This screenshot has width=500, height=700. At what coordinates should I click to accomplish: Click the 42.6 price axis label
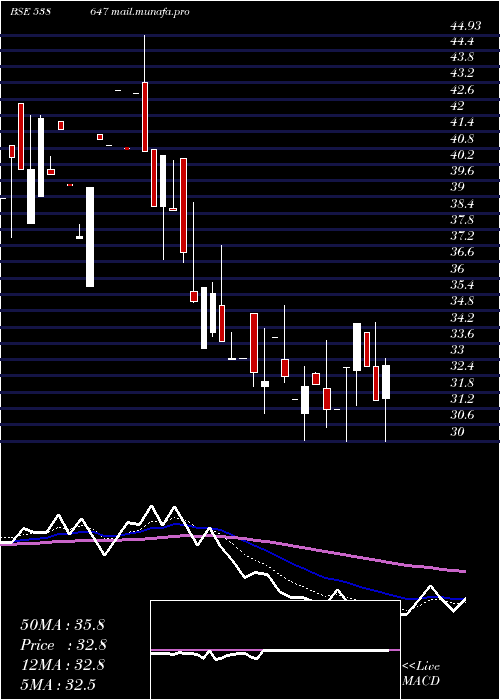tap(462, 90)
